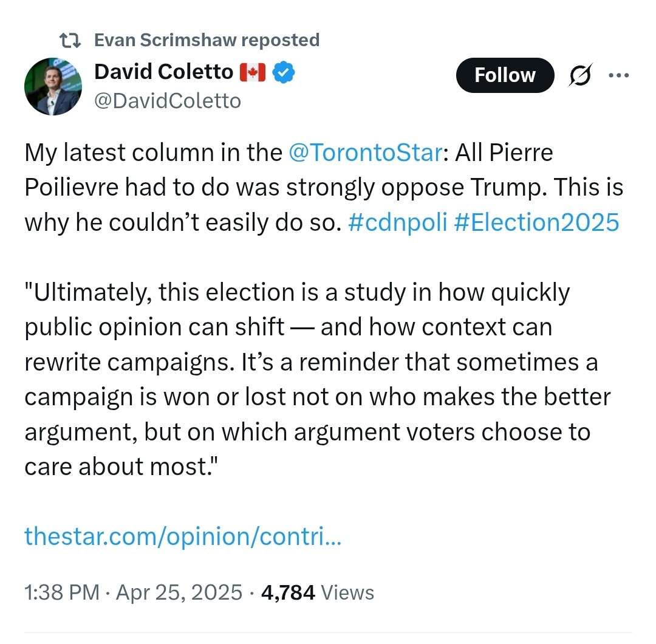This screenshot has height=644, width=656.
Task: Tap David Coletto's profile photo
Action: click(53, 87)
